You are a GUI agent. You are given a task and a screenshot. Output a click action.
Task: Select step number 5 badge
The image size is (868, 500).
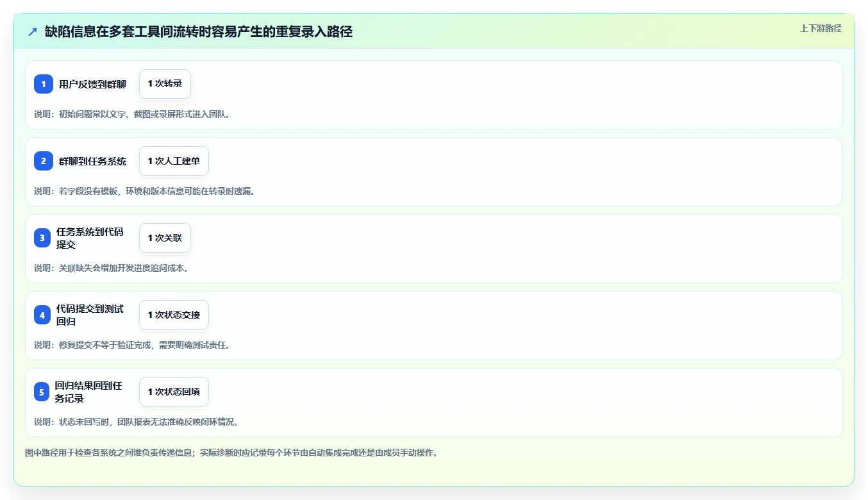(42, 392)
